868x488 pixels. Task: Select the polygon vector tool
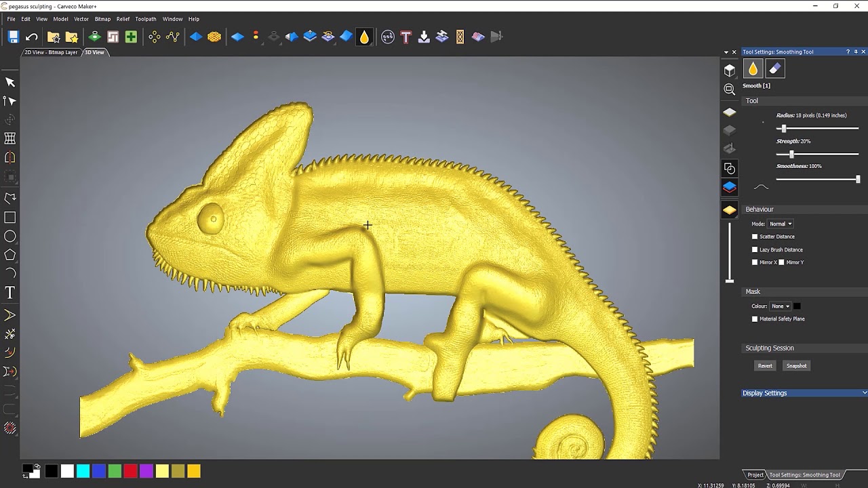tap(10, 255)
